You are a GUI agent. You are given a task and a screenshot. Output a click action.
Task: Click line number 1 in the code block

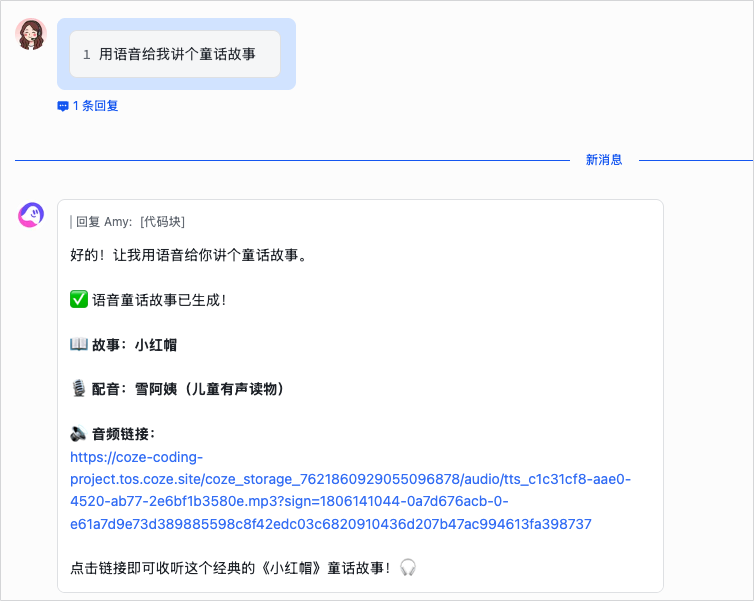[x=87, y=54]
